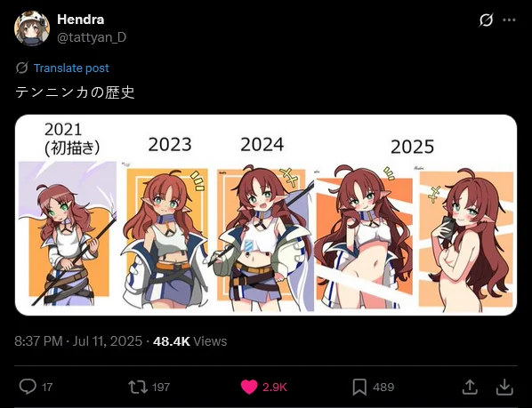
Task: Click the Grok icon at top right
Action: 486,20
